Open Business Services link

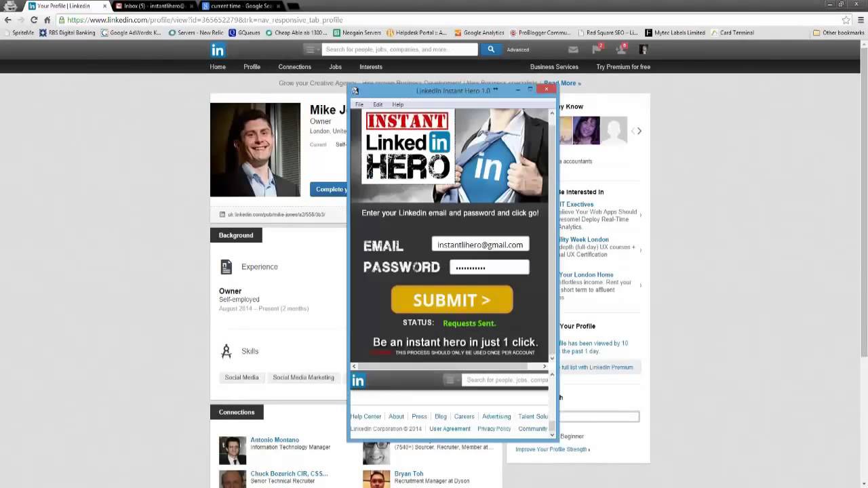click(x=554, y=67)
